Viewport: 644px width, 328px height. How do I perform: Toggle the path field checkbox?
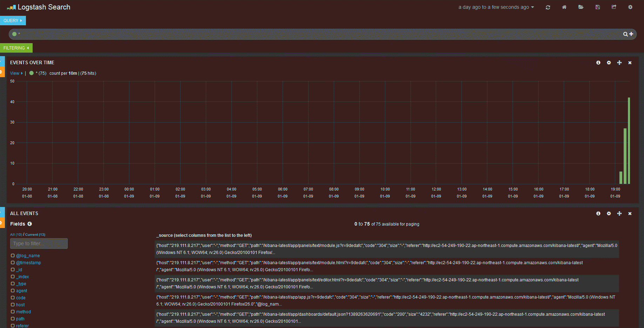[x=13, y=319]
